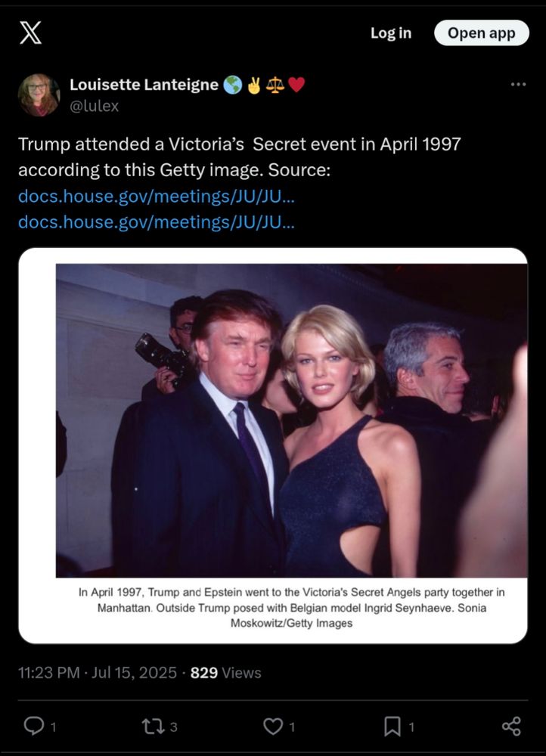Click the X logo

(30, 33)
